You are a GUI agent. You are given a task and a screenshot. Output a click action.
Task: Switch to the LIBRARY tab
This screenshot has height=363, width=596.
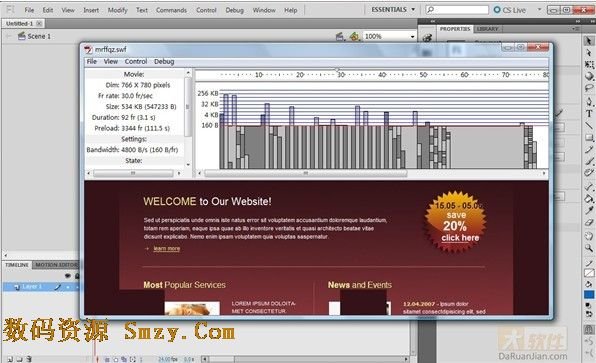point(487,29)
